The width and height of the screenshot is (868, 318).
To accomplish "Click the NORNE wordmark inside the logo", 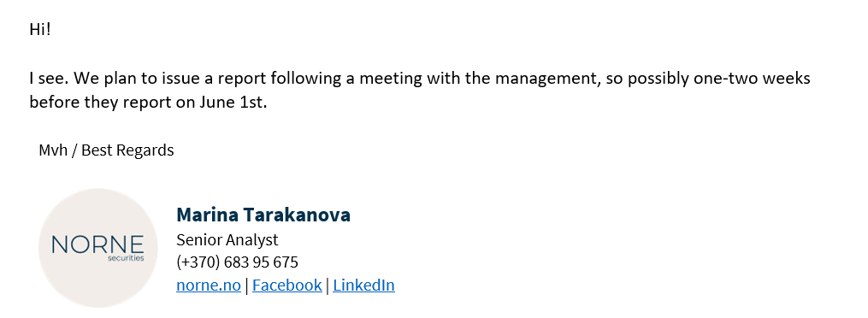I will (x=98, y=244).
